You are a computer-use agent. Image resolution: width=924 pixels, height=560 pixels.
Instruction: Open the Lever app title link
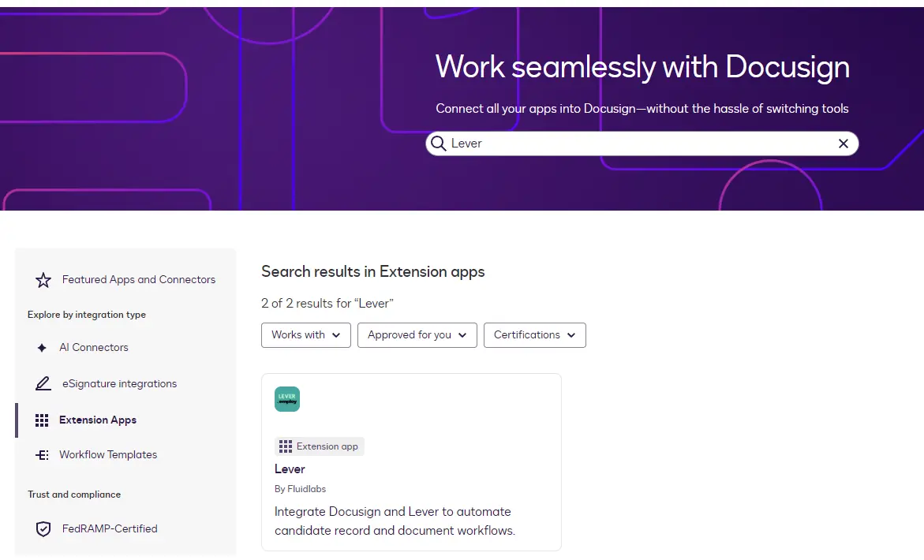290,469
